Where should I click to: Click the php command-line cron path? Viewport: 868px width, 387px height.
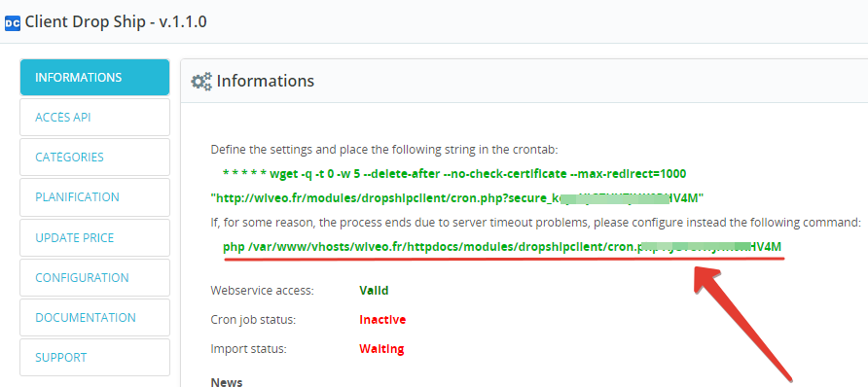(x=502, y=247)
